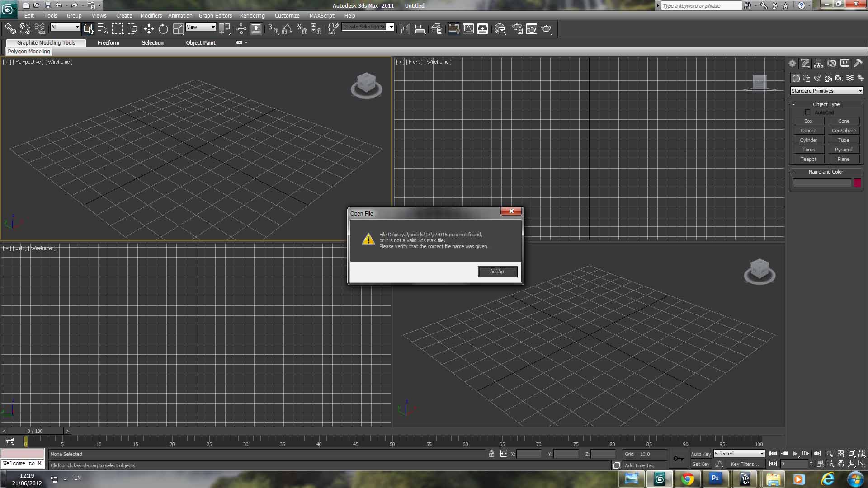Screen dimensions: 868x488
Task: Toggle the Auto Key button
Action: click(x=700, y=454)
